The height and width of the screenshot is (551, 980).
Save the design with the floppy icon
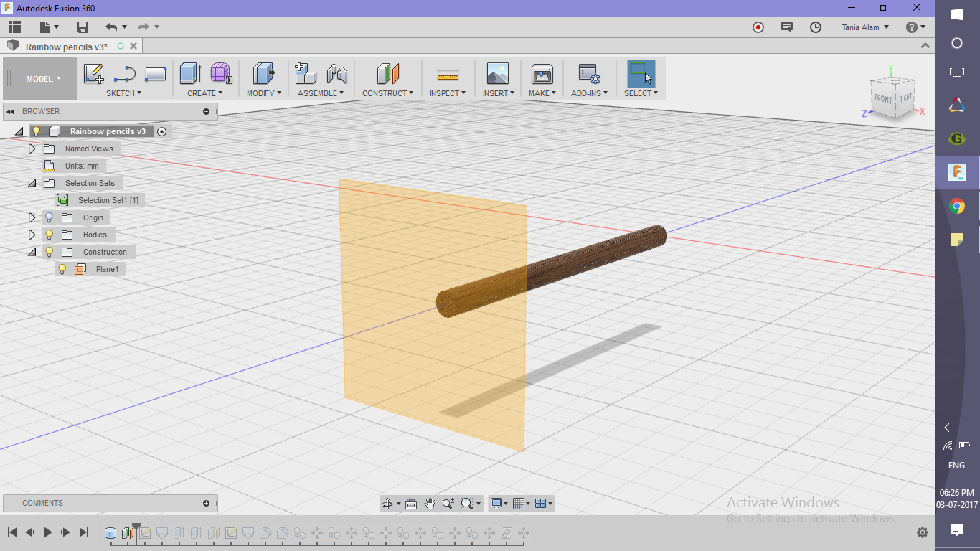tap(83, 27)
